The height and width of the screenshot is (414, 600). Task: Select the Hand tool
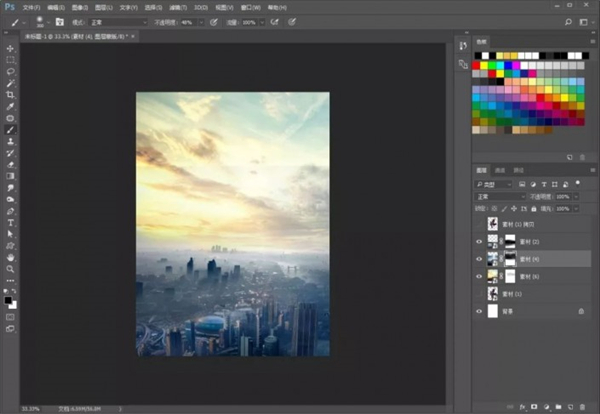tap(11, 256)
